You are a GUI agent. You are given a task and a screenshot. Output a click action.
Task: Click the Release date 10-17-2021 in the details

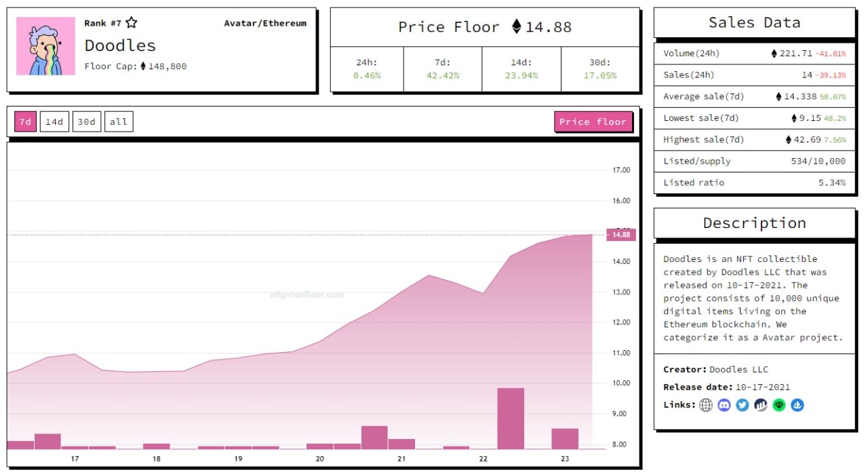(763, 387)
